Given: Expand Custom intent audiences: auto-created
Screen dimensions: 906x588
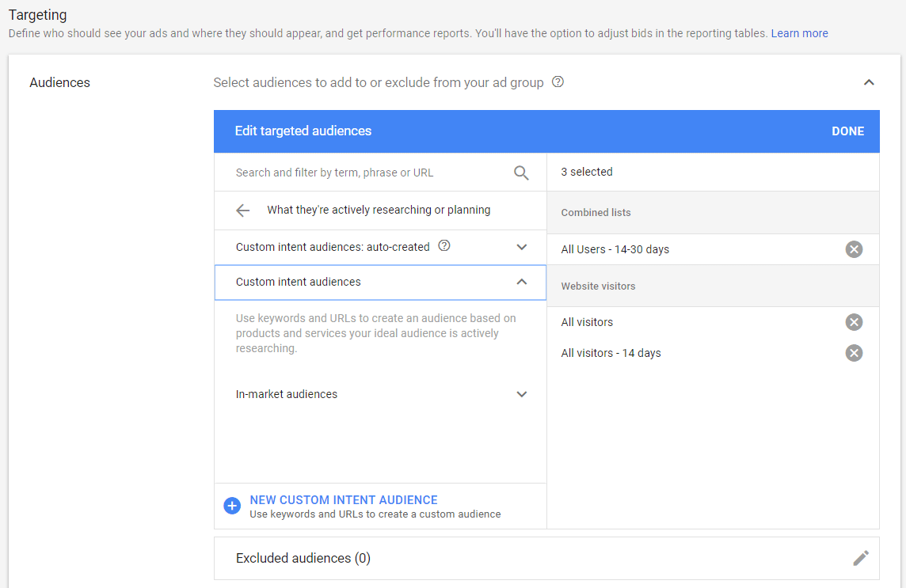Looking at the screenshot, I should click(521, 247).
